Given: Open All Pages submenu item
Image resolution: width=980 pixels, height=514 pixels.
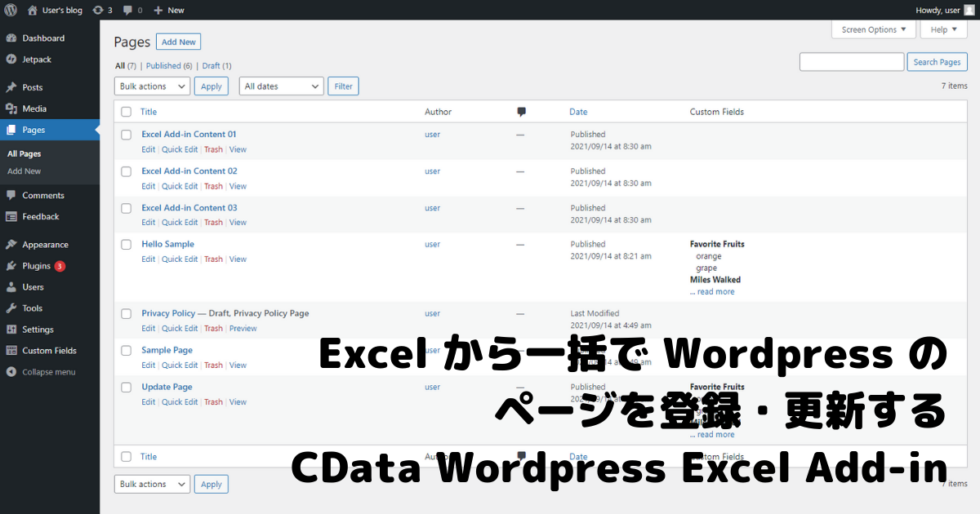Looking at the screenshot, I should tap(24, 153).
